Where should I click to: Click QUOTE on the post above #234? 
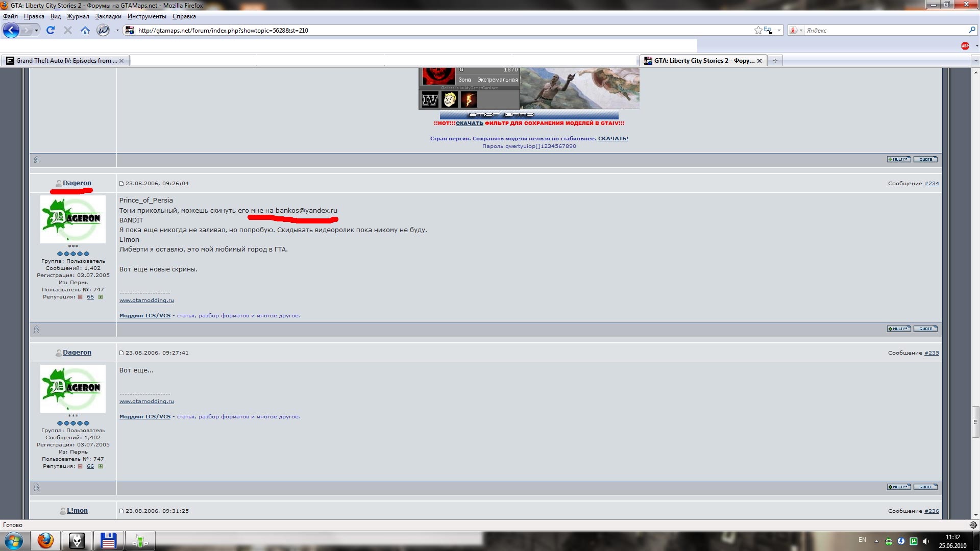click(x=925, y=159)
